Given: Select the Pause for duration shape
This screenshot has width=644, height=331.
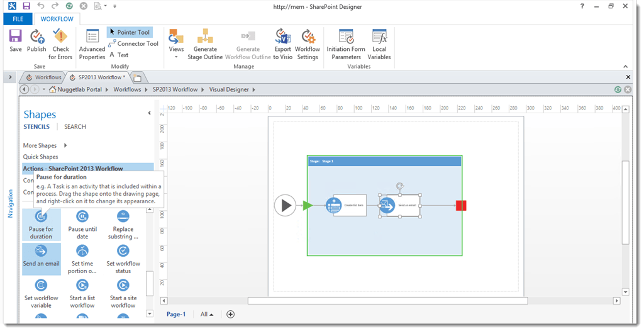Looking at the screenshot, I should pos(41,225).
